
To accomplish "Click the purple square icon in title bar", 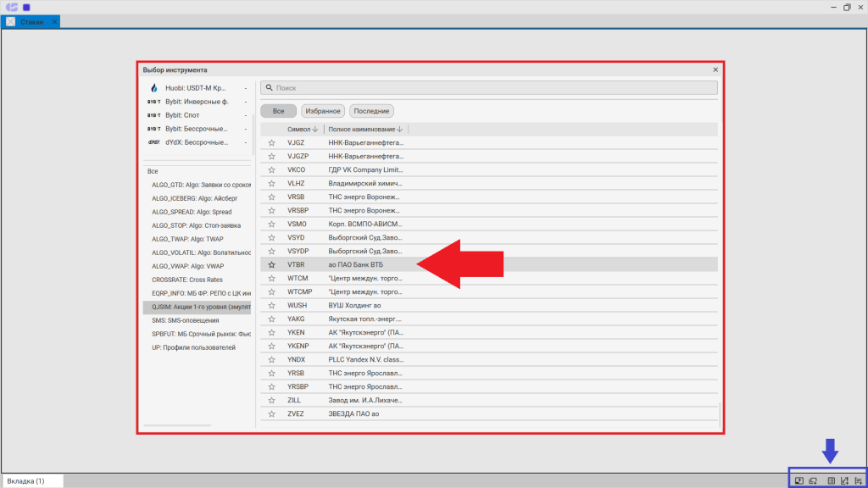I will click(x=26, y=8).
